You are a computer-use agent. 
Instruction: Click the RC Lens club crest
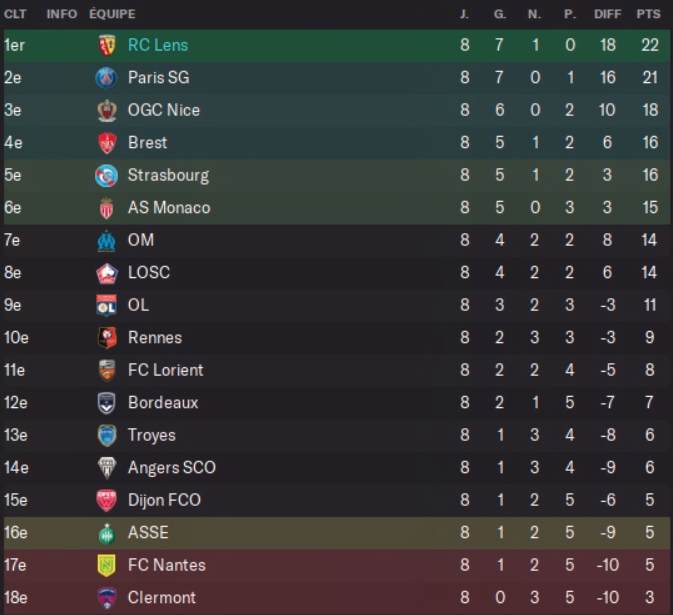coord(106,45)
